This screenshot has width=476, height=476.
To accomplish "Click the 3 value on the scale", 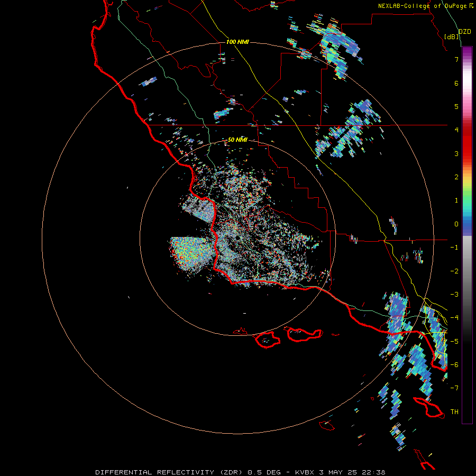I will [456, 153].
